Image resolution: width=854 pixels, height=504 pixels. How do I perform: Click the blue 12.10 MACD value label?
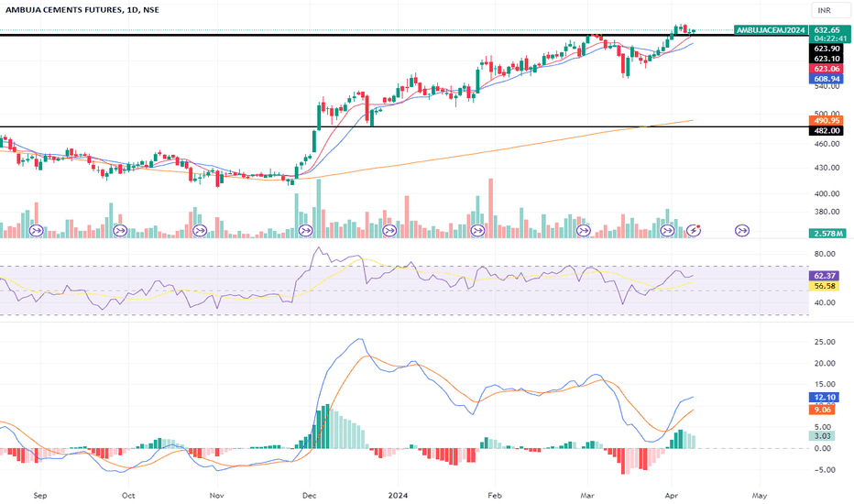(825, 397)
